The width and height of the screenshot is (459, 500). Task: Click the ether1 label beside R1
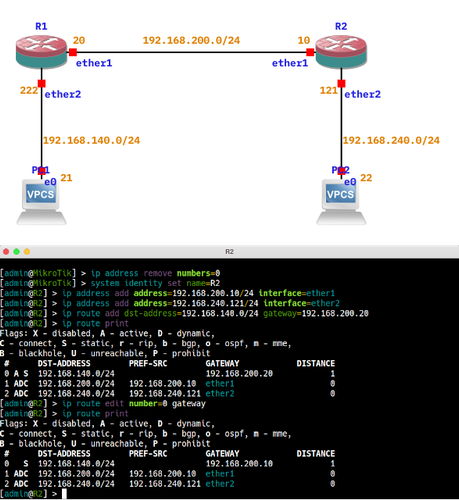pos(94,63)
